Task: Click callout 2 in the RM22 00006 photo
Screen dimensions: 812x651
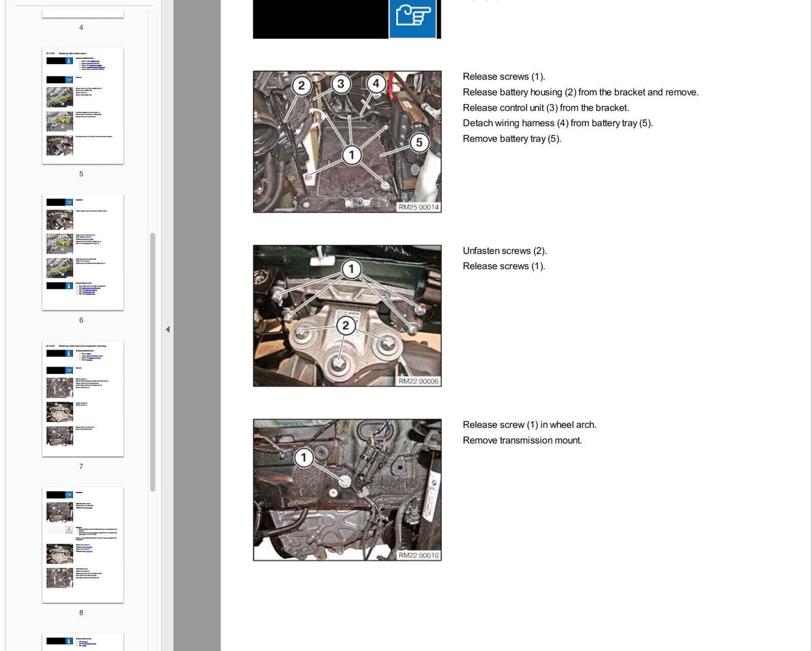Action: point(346,325)
